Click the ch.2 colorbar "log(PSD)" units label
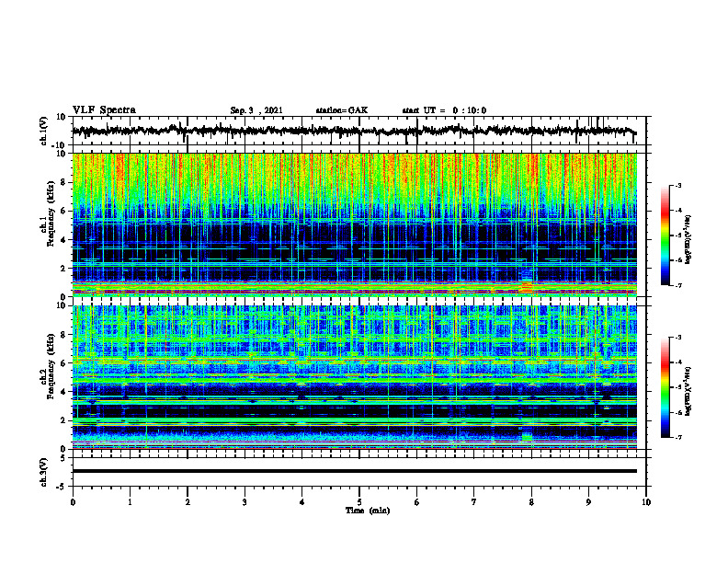The image size is (728, 563). [688, 391]
